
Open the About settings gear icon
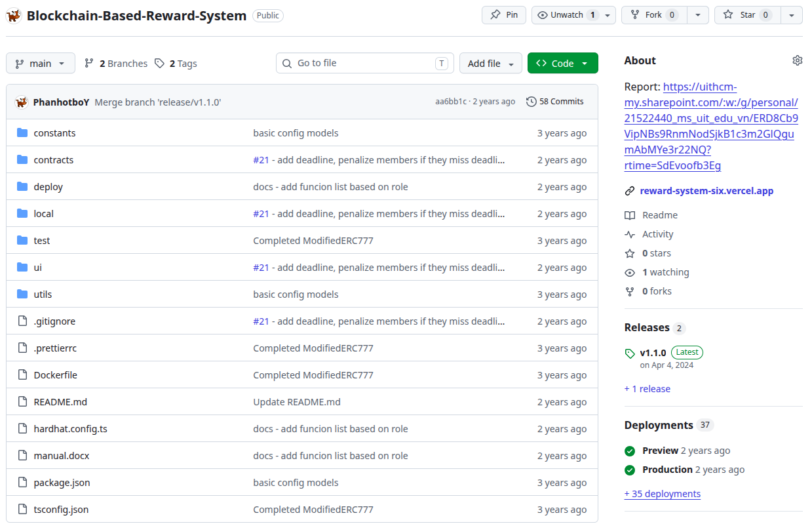coord(797,60)
